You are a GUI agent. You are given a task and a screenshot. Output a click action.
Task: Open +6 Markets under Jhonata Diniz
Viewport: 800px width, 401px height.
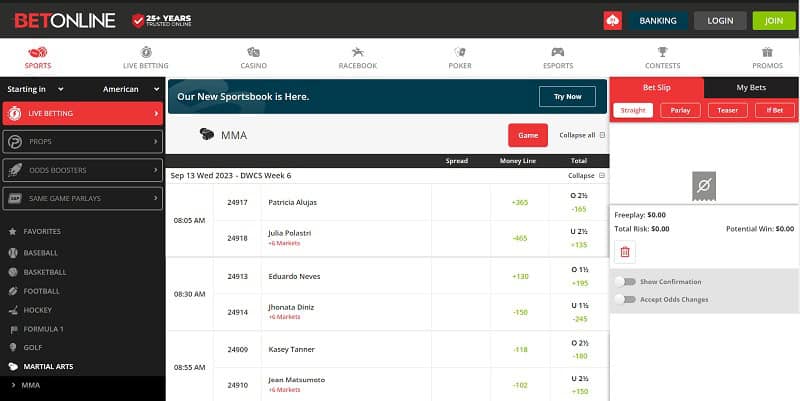point(284,317)
